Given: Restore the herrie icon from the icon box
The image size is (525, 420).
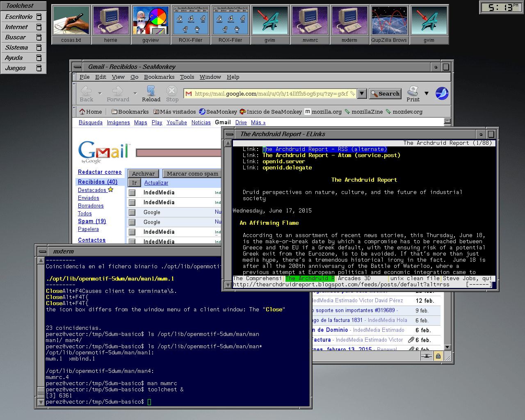Looking at the screenshot, I should (x=111, y=24).
